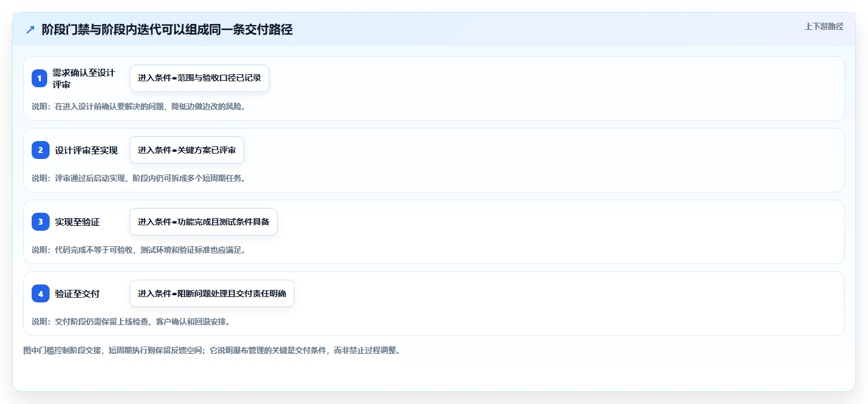Click the 进入条件=功能完成且测试条件具备 chip

click(x=204, y=222)
